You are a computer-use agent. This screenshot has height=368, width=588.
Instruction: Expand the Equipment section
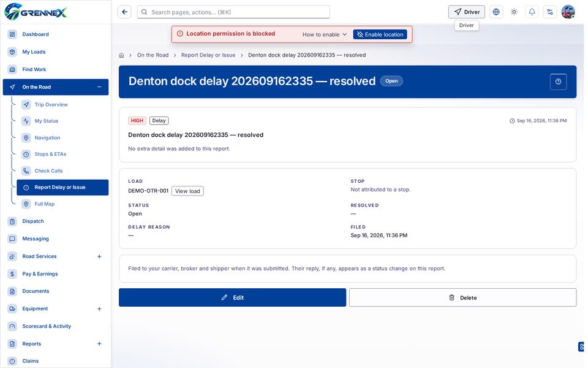(x=99, y=309)
